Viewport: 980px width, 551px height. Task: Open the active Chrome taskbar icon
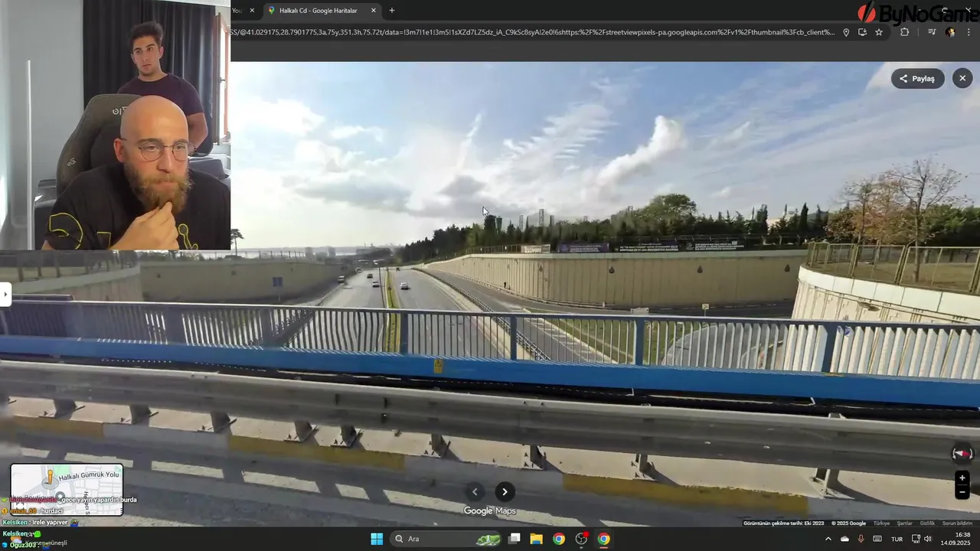604,539
